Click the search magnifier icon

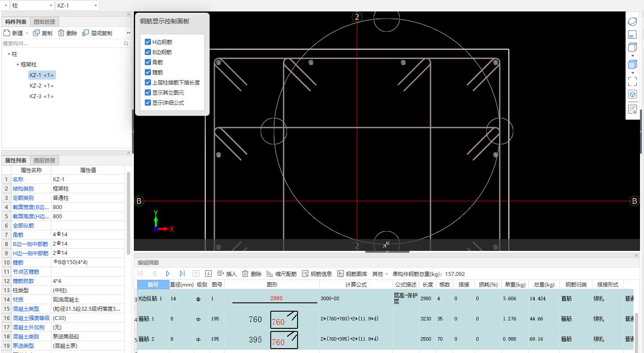[126, 44]
